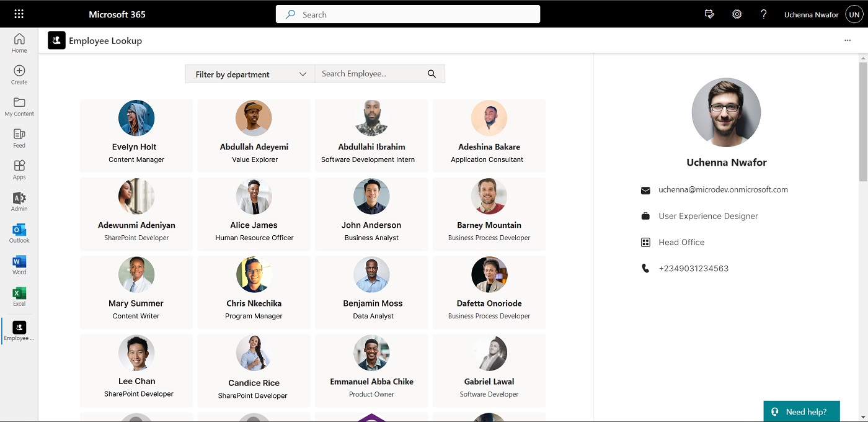868x422 pixels.
Task: Open the account menu via the UN avatar
Action: (x=854, y=14)
